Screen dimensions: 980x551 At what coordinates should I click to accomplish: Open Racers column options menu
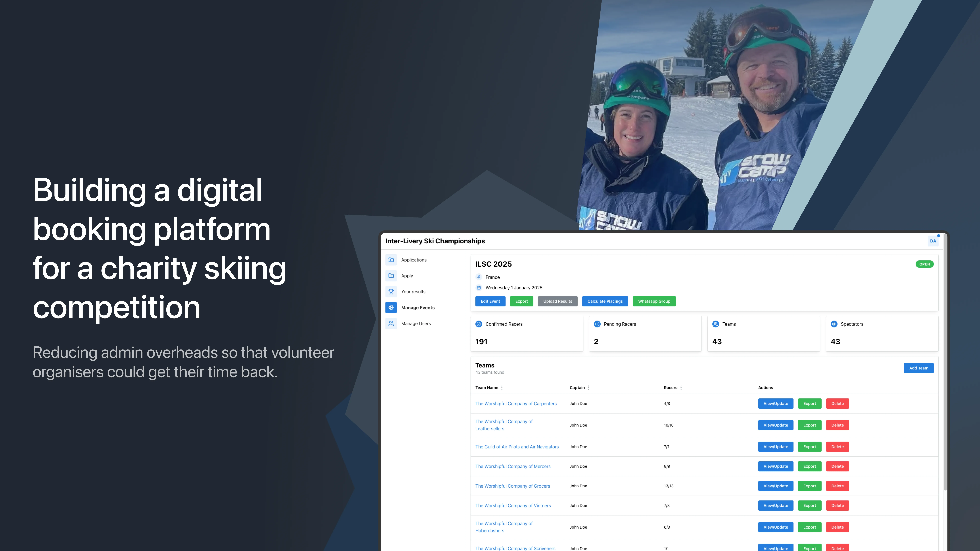tap(681, 388)
